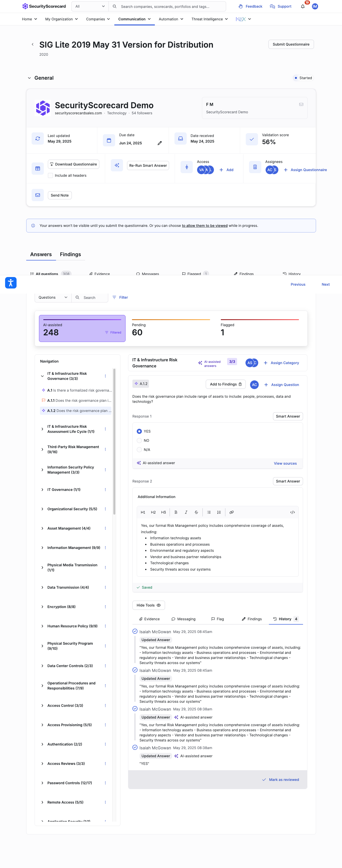Open options menu for IT Governance
Viewport: 342px width, 868px height.
(105, 490)
